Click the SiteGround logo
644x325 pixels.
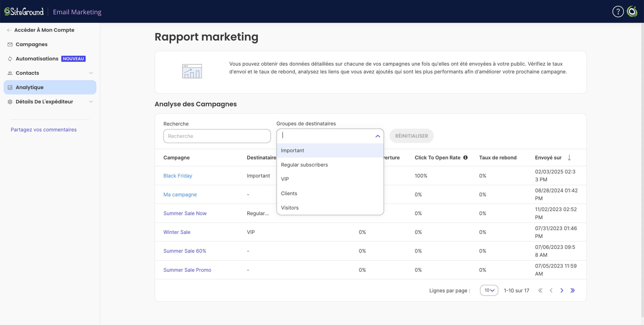click(x=24, y=12)
